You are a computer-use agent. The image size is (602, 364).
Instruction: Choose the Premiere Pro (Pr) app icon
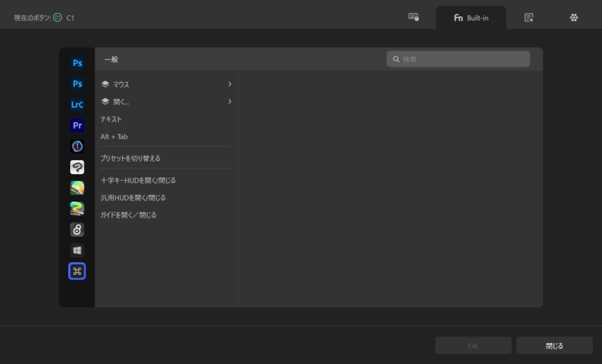tap(77, 126)
